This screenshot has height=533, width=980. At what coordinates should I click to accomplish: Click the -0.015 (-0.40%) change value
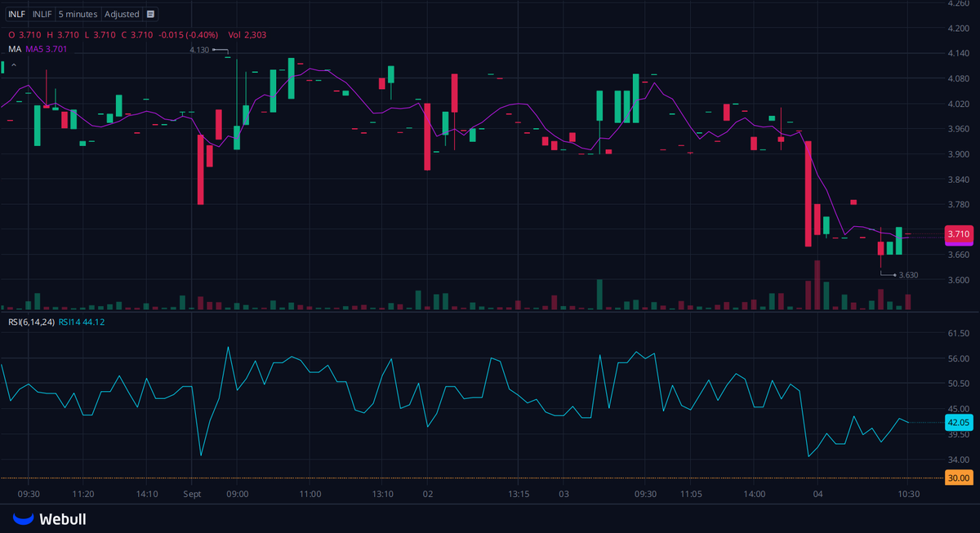coord(189,34)
